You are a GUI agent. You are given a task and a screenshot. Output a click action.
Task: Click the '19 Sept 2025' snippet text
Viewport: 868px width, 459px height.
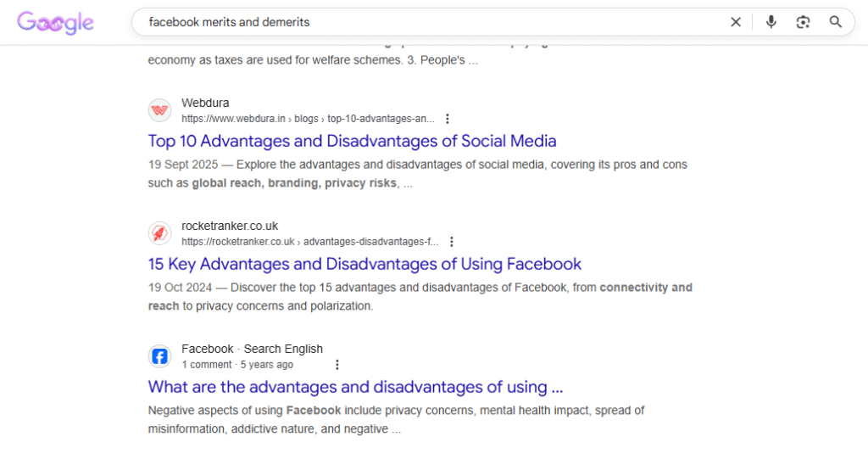click(183, 165)
